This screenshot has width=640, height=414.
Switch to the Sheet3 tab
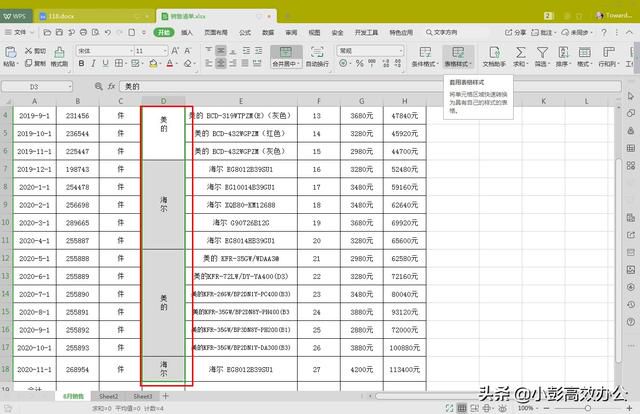click(142, 396)
